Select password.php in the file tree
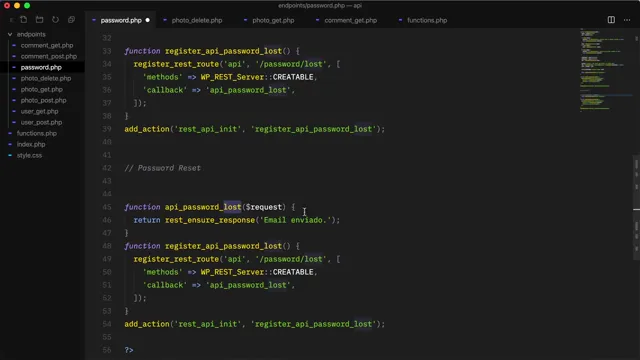 (x=41, y=67)
